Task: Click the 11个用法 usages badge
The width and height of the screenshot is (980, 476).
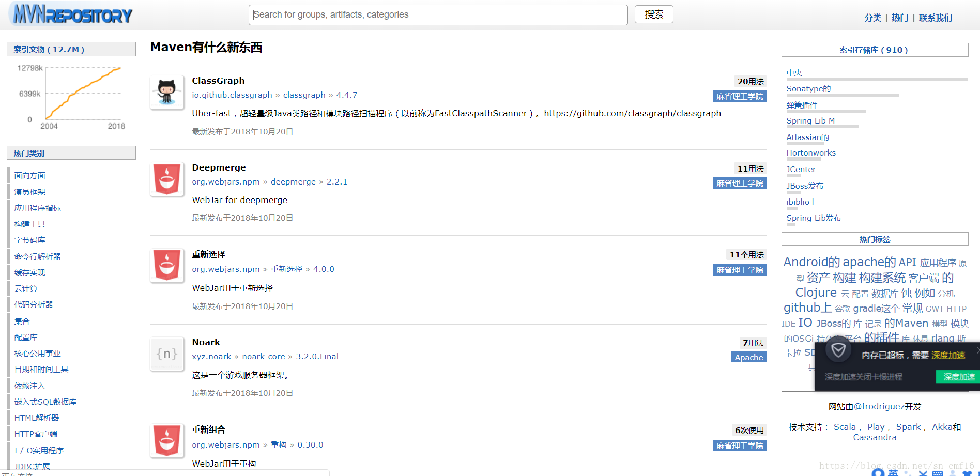Action: tap(746, 254)
